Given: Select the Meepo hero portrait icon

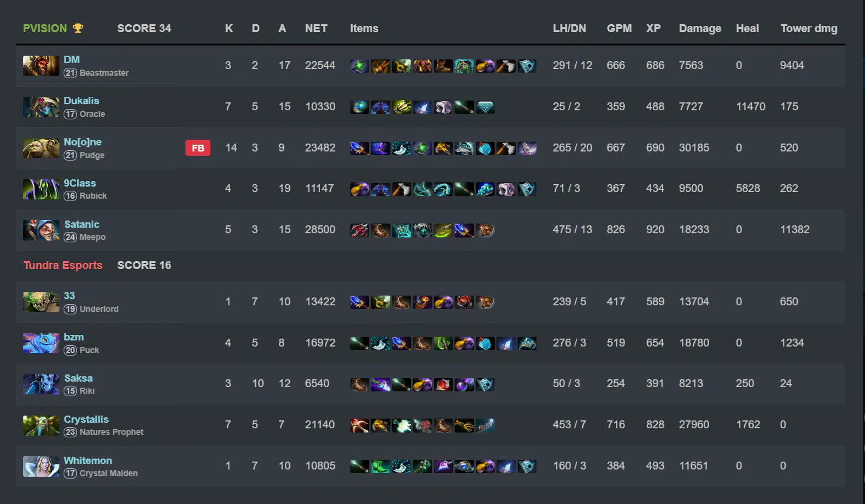Looking at the screenshot, I should coord(41,230).
